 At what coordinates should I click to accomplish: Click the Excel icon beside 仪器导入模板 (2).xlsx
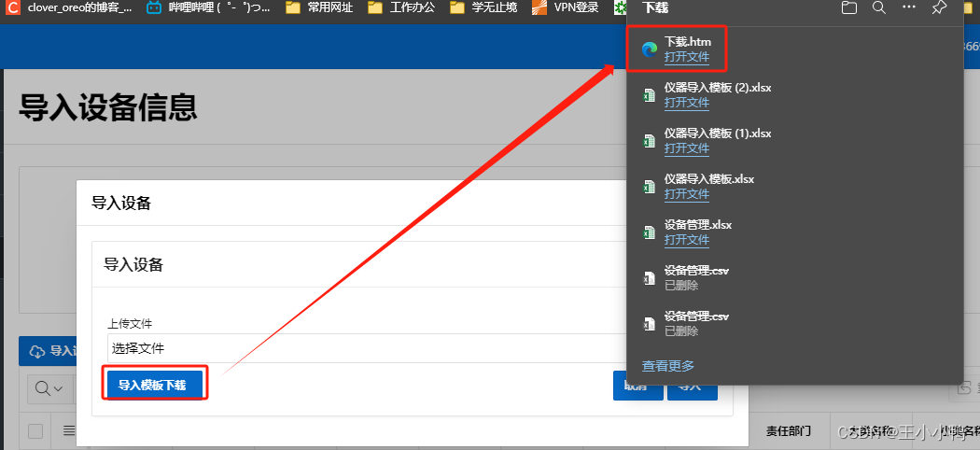coord(650,95)
